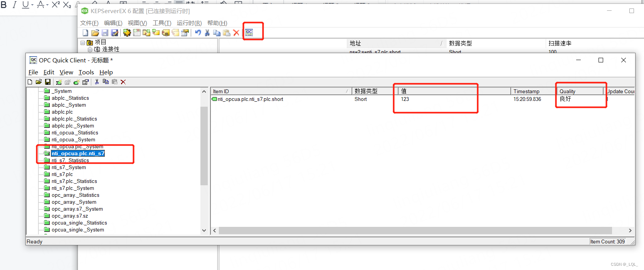Click the 扫描速率 column header in KEPServerEX
The image size is (644, 270).
(x=595, y=43)
